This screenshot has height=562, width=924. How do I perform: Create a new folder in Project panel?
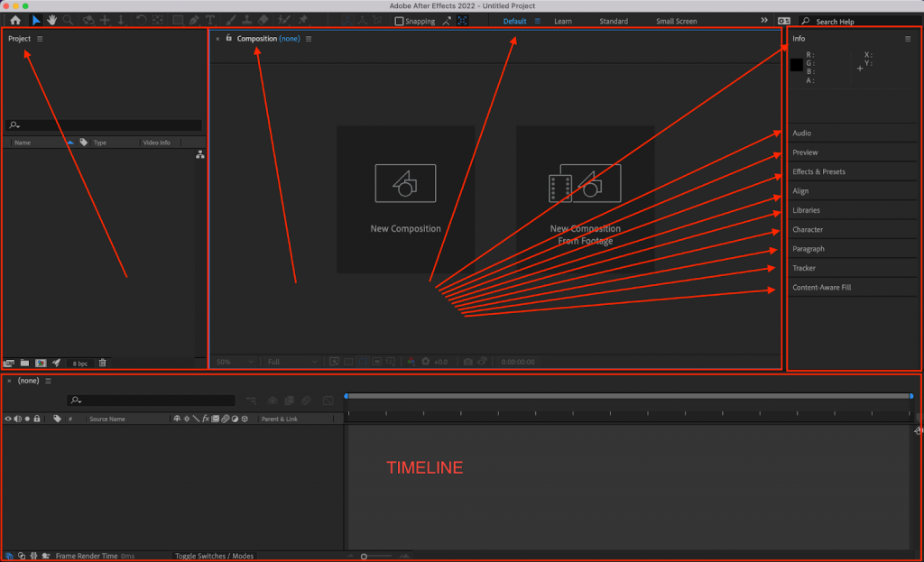[x=24, y=363]
